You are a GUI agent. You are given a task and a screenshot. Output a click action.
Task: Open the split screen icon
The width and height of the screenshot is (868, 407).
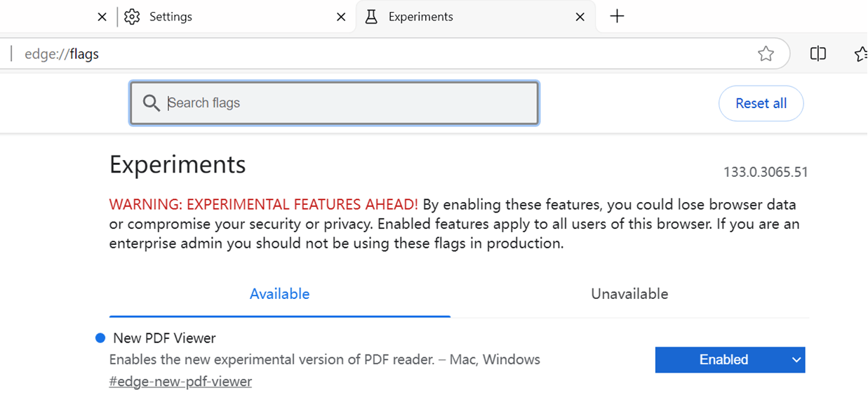[817, 54]
